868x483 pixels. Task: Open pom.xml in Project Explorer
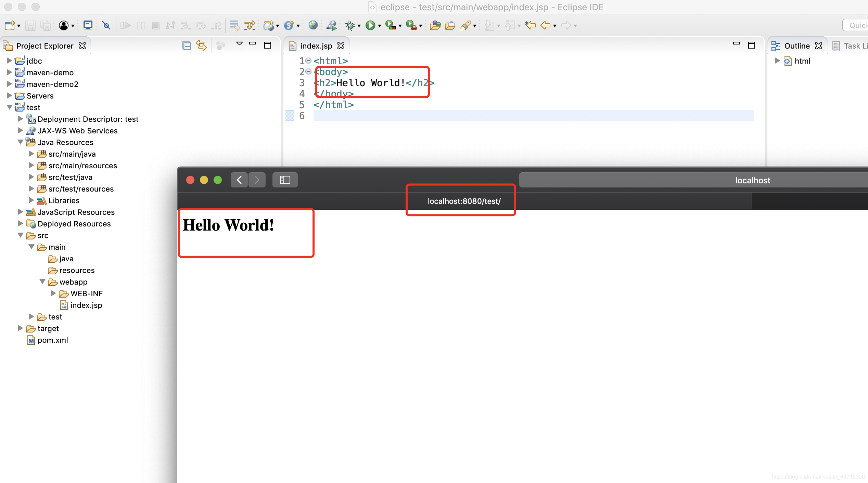[x=52, y=340]
